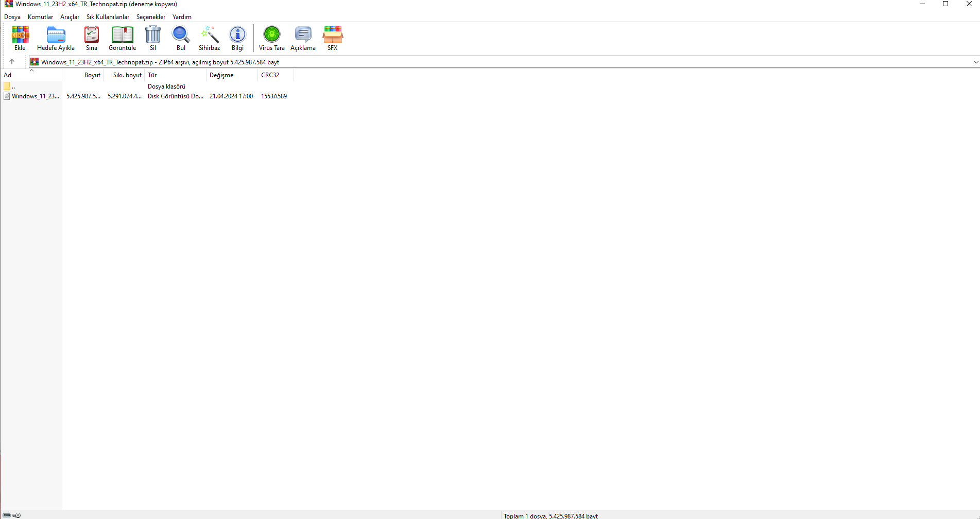Click the Toplam 1 dosya status text

551,516
